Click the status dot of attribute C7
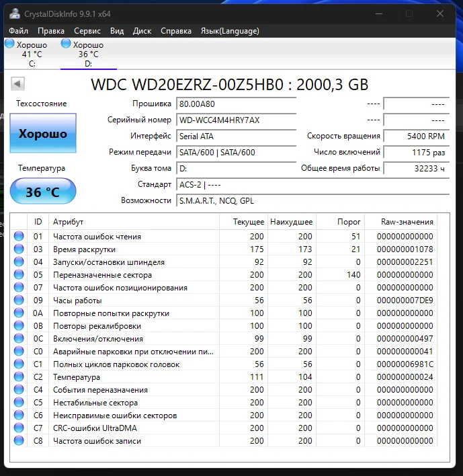463x476 pixels. (19, 428)
